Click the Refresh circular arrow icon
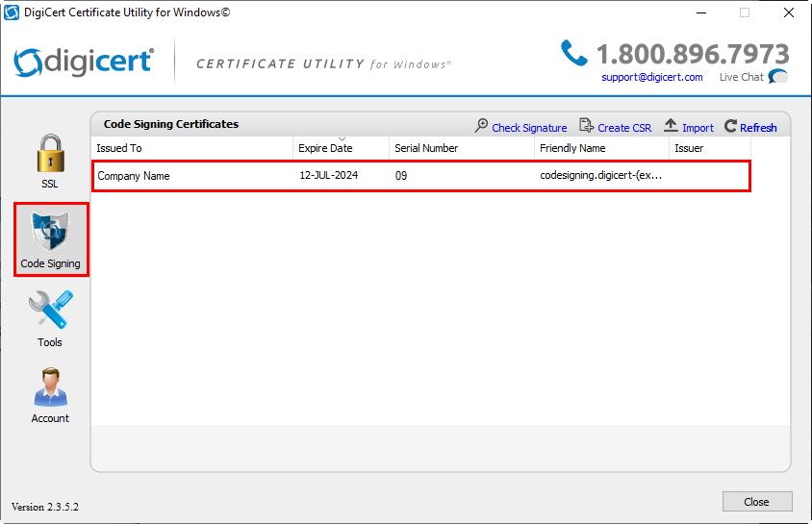 click(x=730, y=127)
